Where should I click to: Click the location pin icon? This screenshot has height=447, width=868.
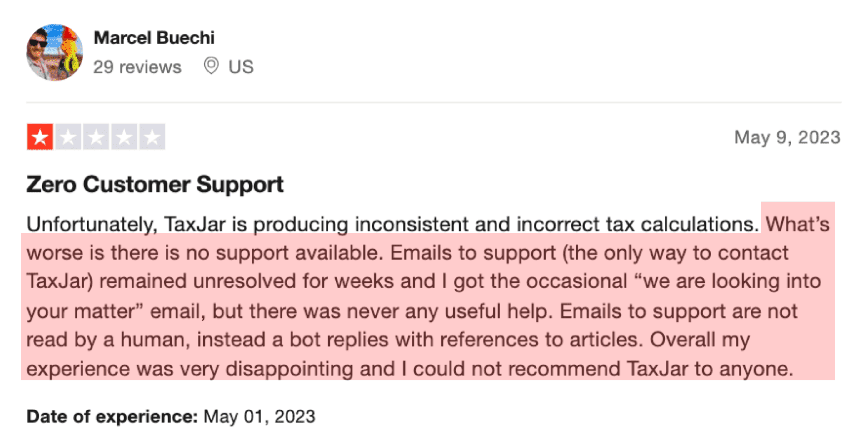tap(212, 66)
